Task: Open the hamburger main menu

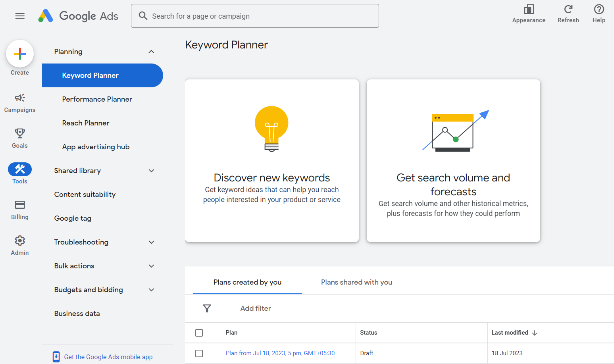Action: tap(20, 16)
